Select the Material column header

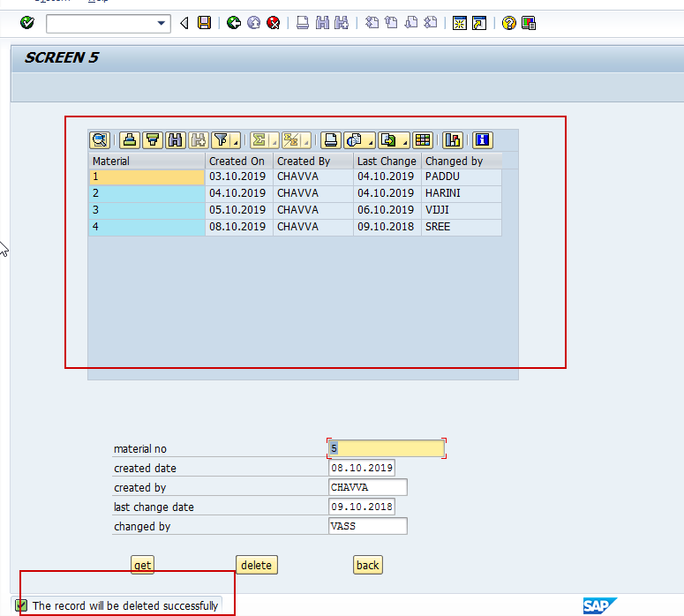tap(147, 161)
